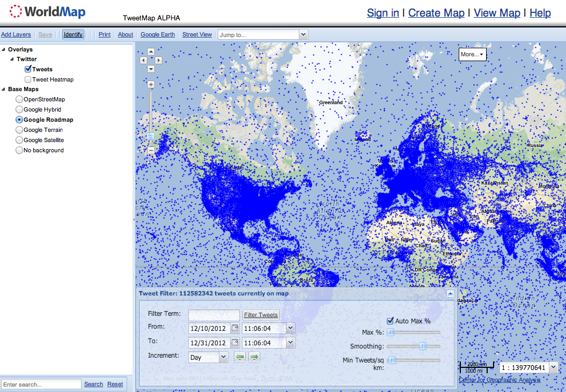Uncheck the Tweets overlay layer
566x392 pixels.
coord(28,69)
